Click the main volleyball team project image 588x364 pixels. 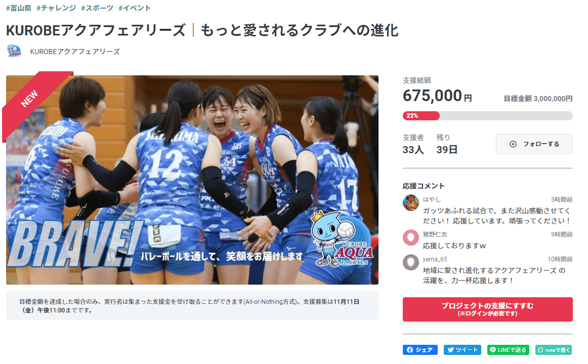(192, 180)
